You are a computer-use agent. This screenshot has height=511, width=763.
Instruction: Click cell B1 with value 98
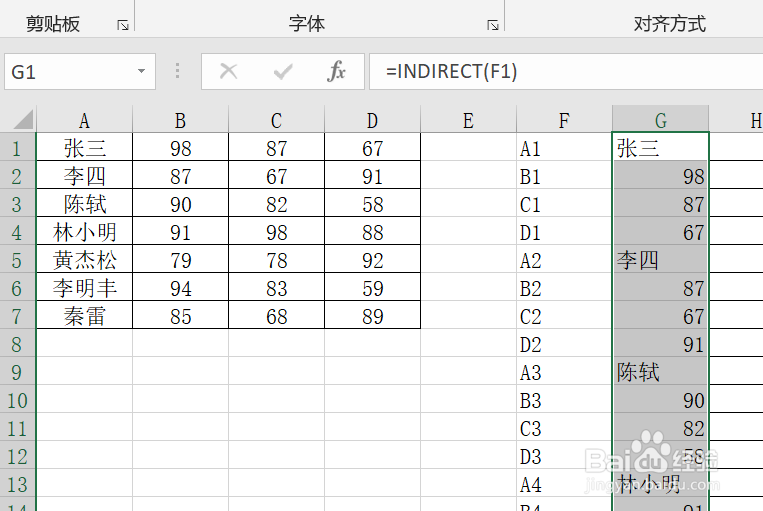pyautogui.click(x=180, y=147)
